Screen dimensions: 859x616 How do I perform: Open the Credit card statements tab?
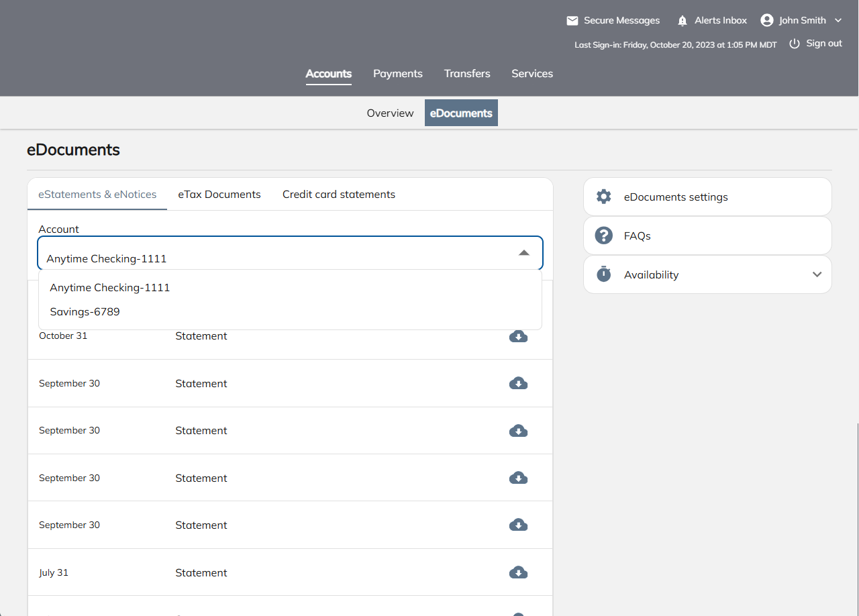339,195
